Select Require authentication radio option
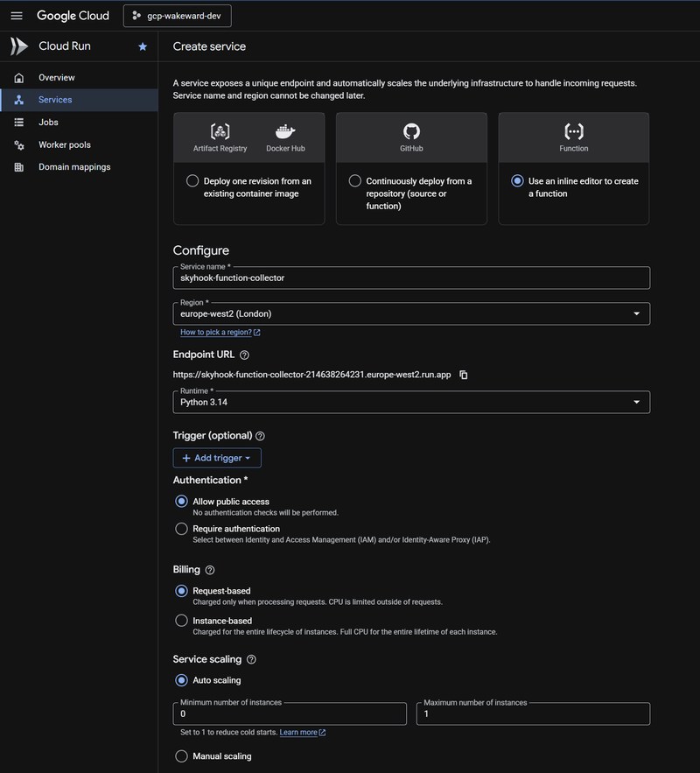 coord(182,529)
